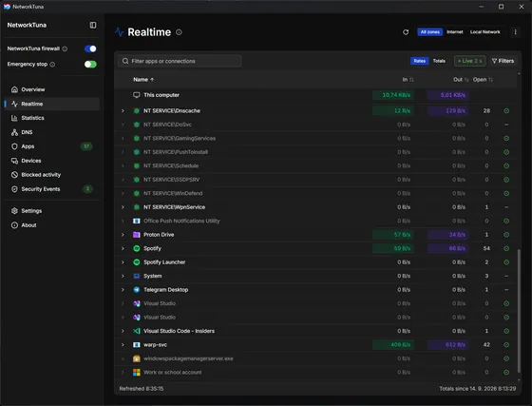The height and width of the screenshot is (406, 532).
Task: Click the Filter apps or connections field
Action: click(180, 61)
